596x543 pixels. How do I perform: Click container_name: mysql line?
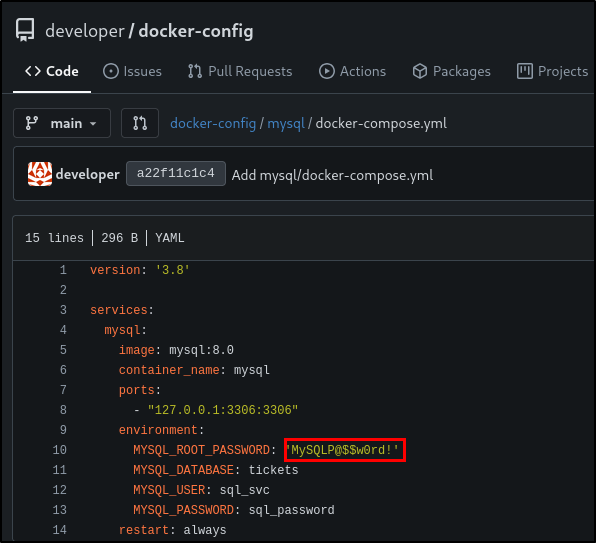194,370
